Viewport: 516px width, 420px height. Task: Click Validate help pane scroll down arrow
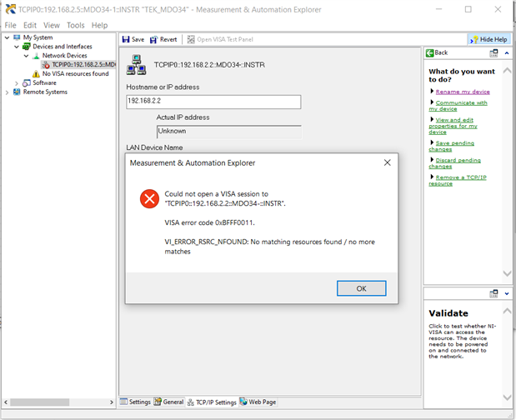point(507,397)
